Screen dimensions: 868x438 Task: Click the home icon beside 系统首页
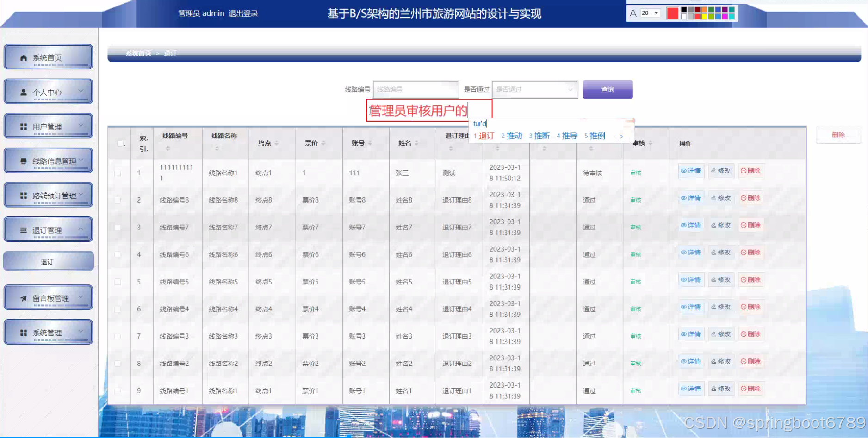point(24,58)
